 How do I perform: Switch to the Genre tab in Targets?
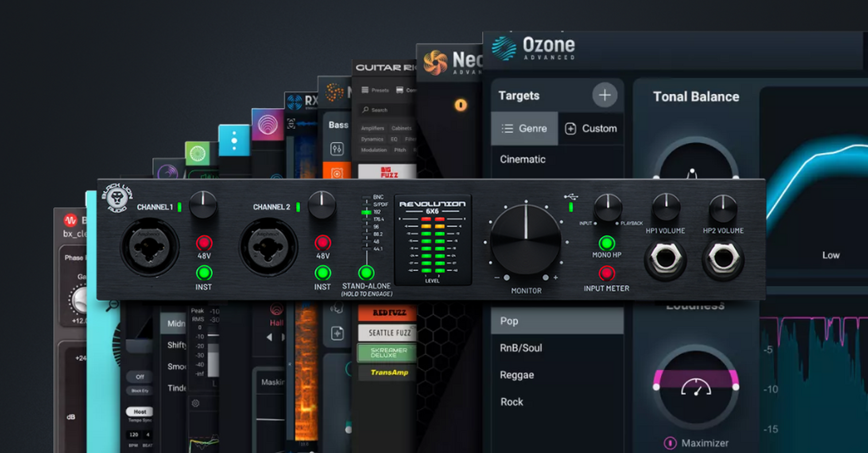[x=524, y=128]
